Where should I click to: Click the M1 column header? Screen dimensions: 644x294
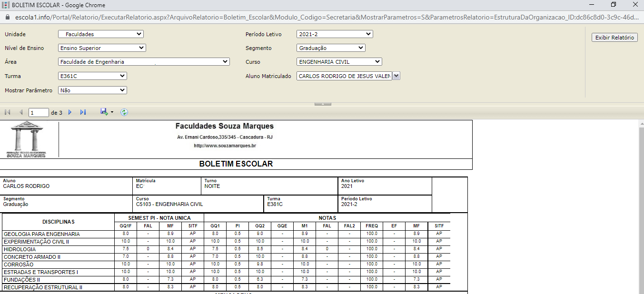point(305,226)
